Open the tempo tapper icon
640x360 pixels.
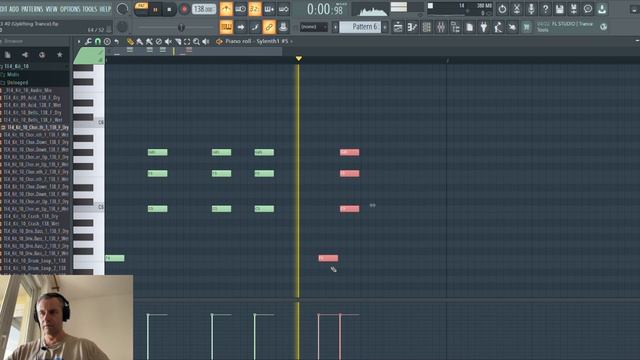(498, 27)
